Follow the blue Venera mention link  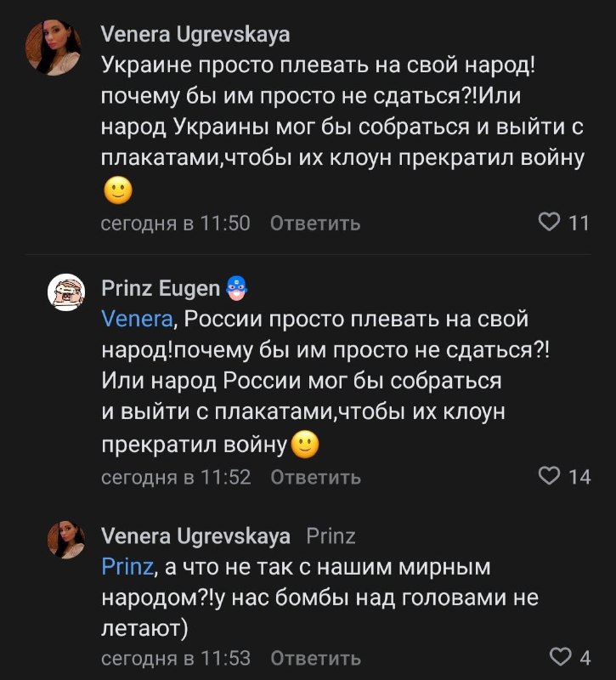(137, 320)
